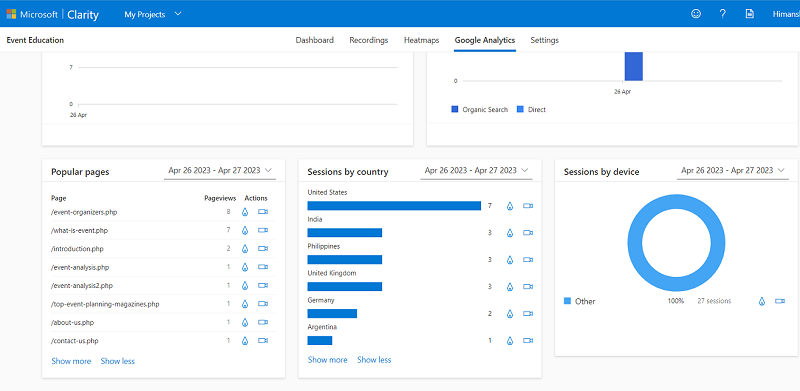Screen dimensions: 800x391
Task: Select the Google Analytics tab
Action: click(485, 40)
